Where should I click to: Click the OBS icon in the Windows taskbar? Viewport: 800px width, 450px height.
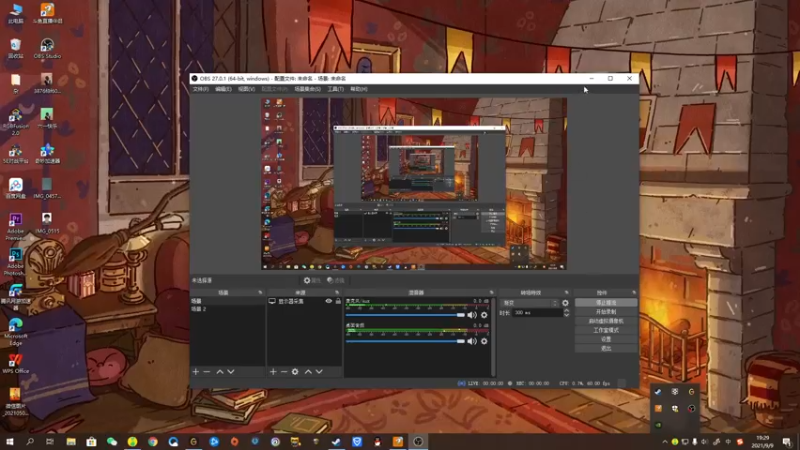pos(418,441)
